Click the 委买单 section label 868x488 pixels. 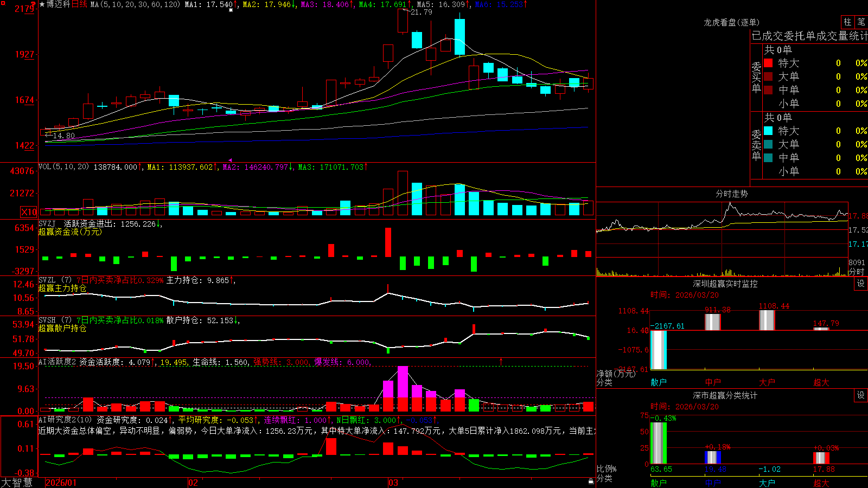pyautogui.click(x=756, y=78)
